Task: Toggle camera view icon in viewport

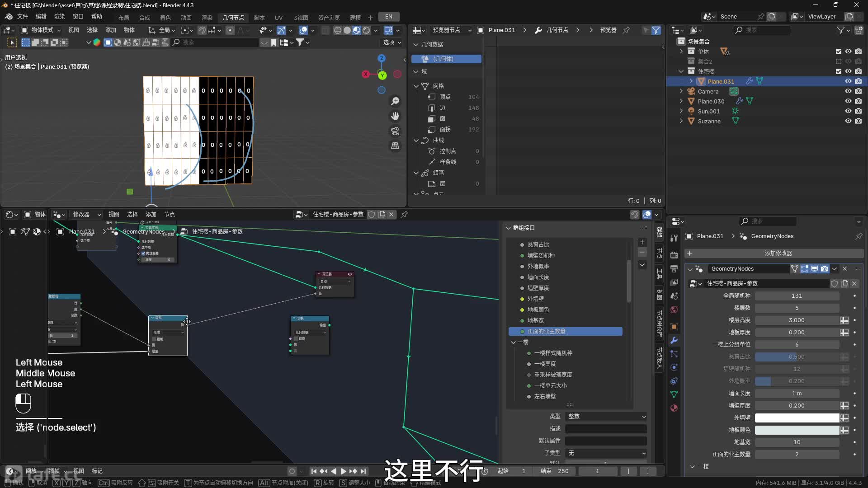Action: 395,131
